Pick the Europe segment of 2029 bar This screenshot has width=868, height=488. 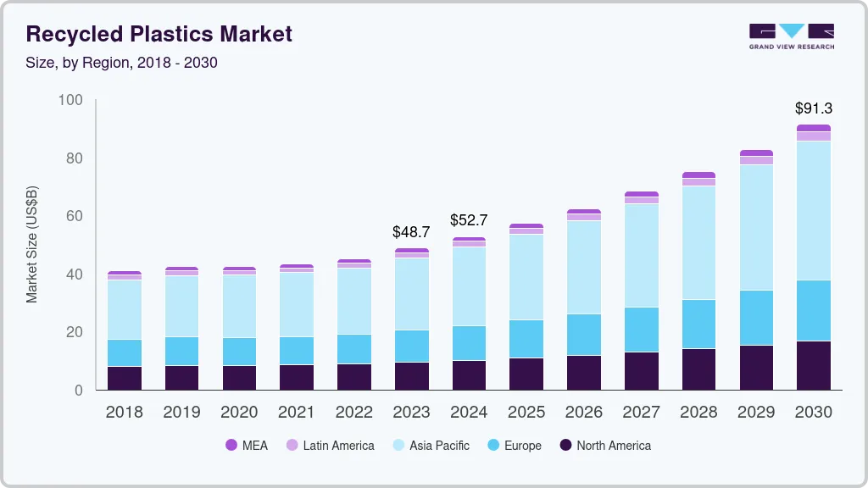coord(756,318)
